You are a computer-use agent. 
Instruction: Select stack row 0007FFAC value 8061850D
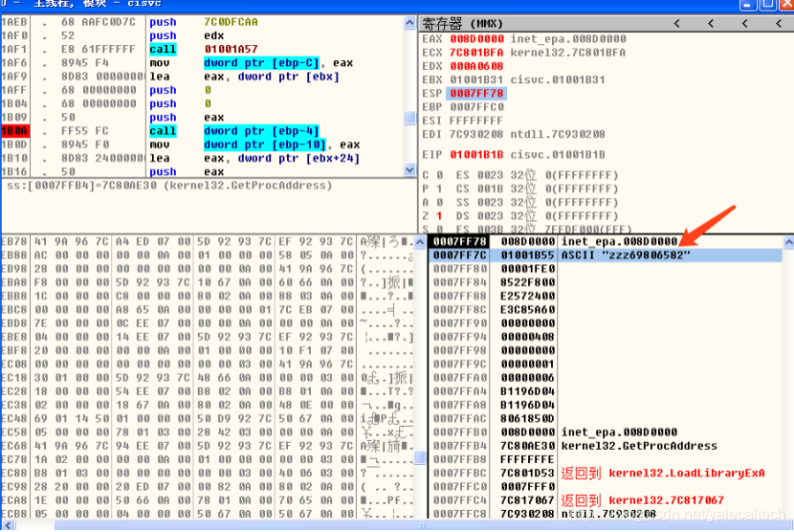click(606, 418)
